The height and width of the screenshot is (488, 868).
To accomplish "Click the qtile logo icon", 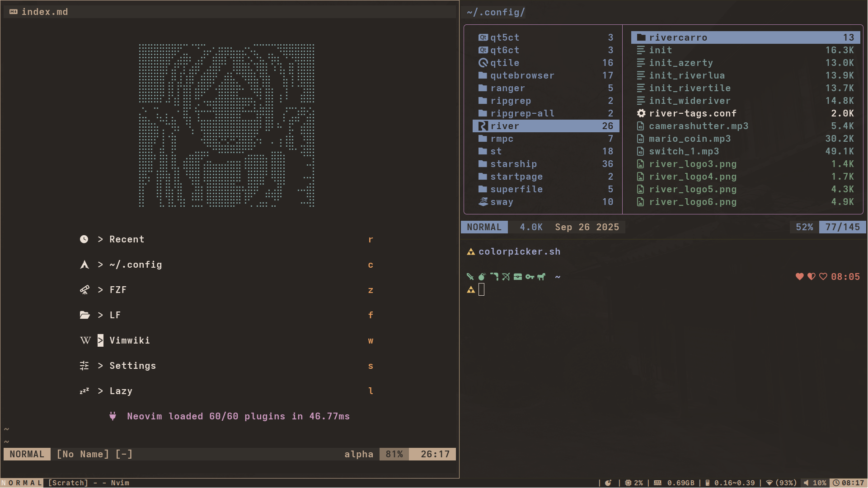I will 483,63.
